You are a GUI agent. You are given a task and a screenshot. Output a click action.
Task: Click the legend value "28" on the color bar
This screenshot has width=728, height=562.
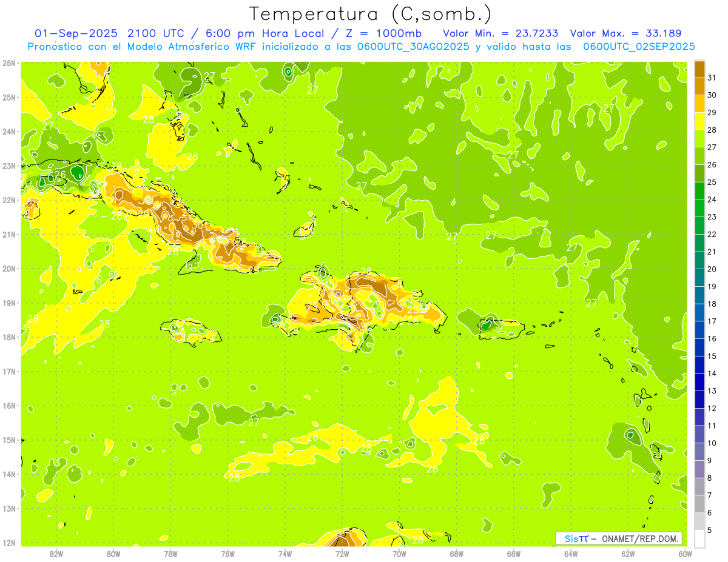click(712, 130)
